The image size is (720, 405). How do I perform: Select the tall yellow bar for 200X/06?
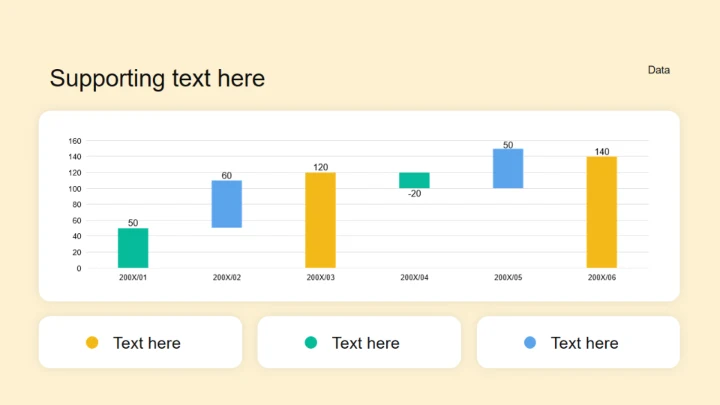602,212
